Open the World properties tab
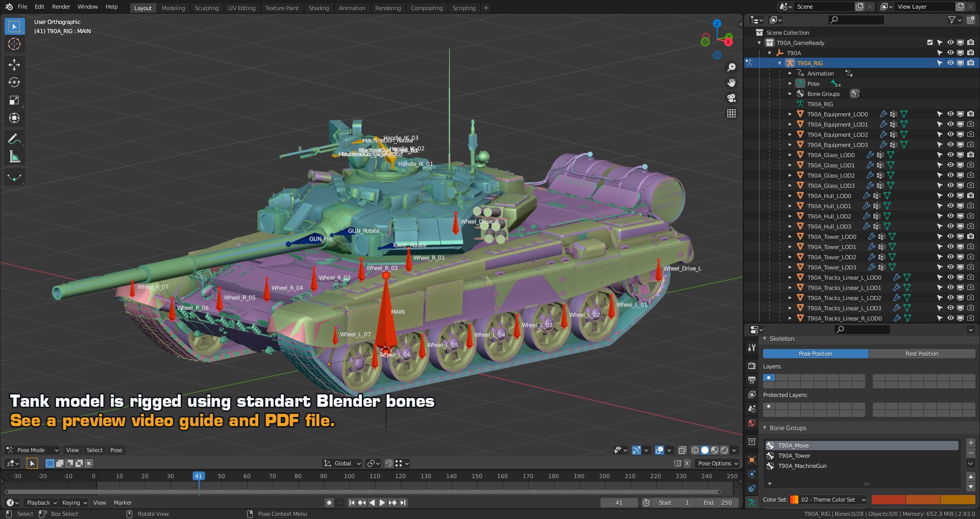Viewport: 980px width, 519px height. click(751, 423)
